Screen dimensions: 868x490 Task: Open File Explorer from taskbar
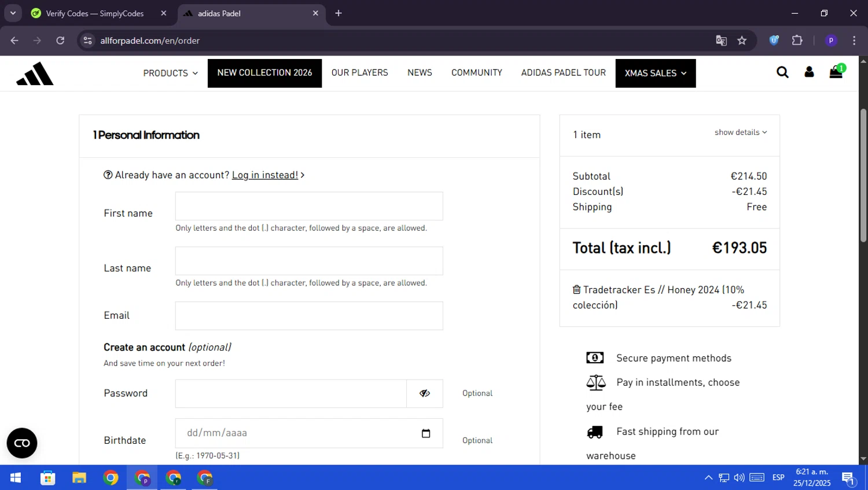[79, 478]
